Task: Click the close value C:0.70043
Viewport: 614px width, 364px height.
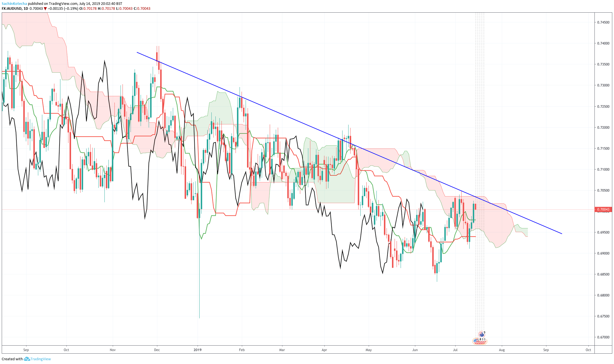Action: pyautogui.click(x=142, y=9)
